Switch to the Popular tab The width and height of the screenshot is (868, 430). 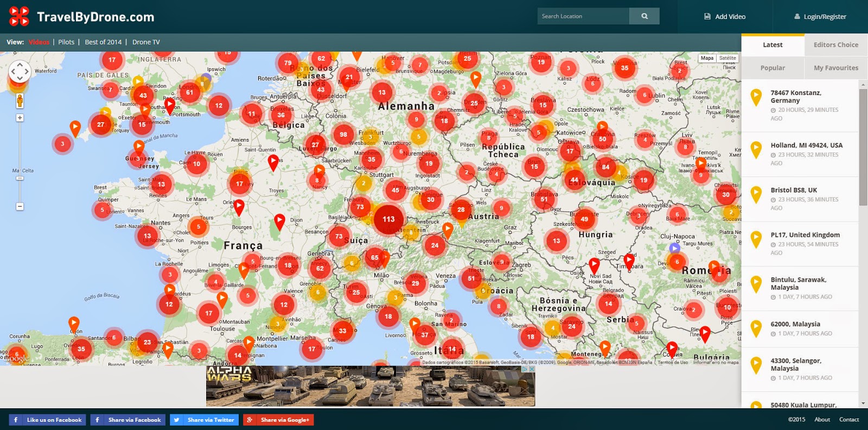click(x=773, y=68)
